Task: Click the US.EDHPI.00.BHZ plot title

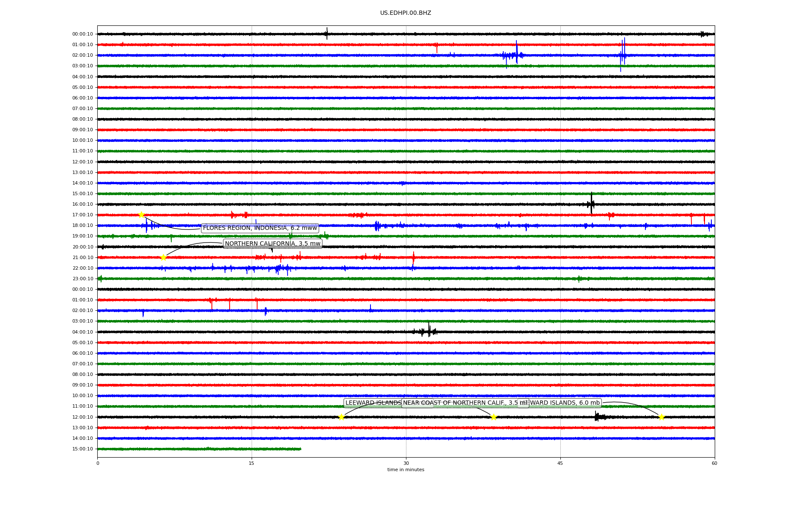Action: click(x=405, y=13)
